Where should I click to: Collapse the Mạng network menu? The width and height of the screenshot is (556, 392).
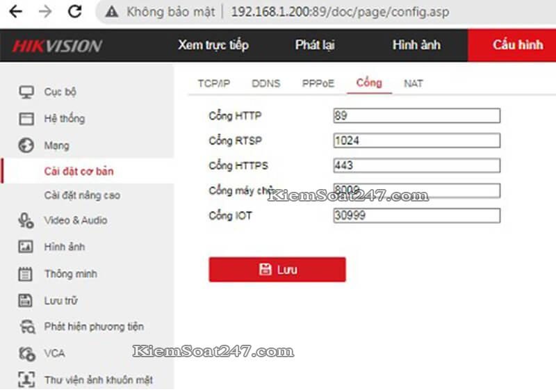(56, 146)
